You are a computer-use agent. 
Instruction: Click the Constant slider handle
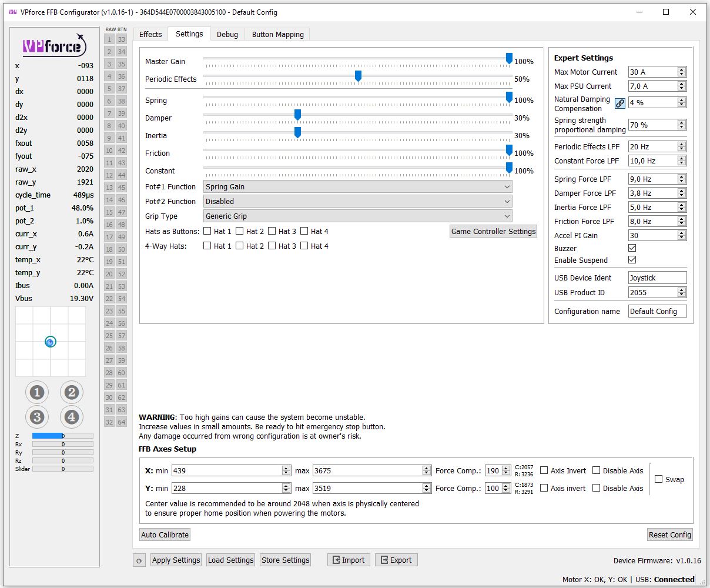(x=509, y=168)
